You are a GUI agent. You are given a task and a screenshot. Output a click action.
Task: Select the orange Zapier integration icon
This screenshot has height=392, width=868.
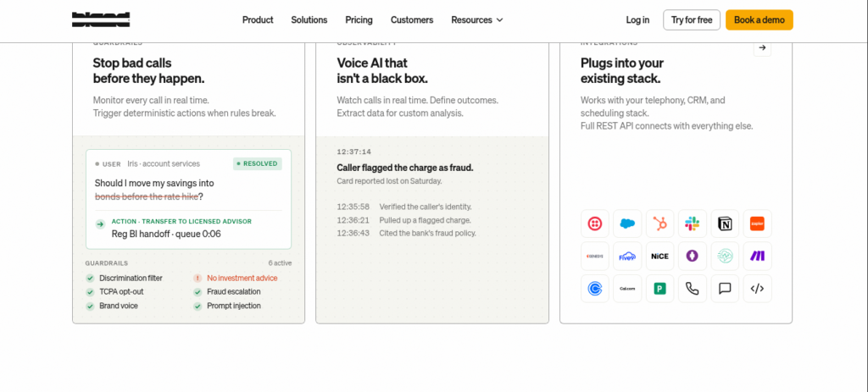pyautogui.click(x=757, y=224)
